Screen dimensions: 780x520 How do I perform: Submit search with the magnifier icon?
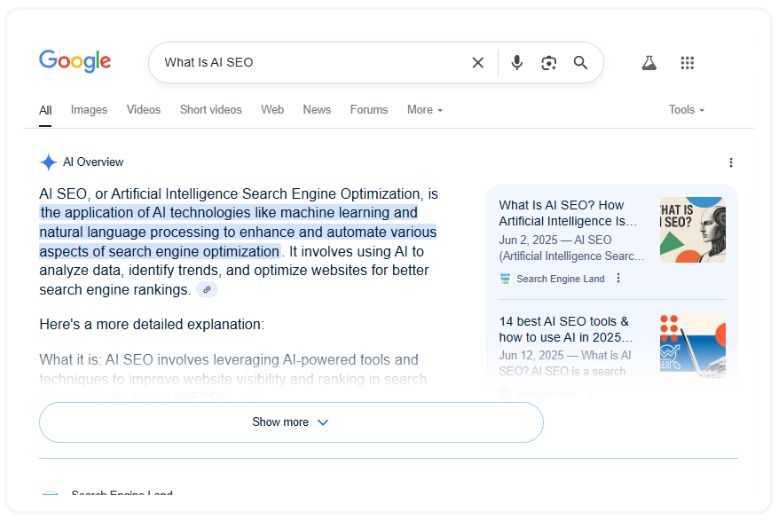point(580,63)
